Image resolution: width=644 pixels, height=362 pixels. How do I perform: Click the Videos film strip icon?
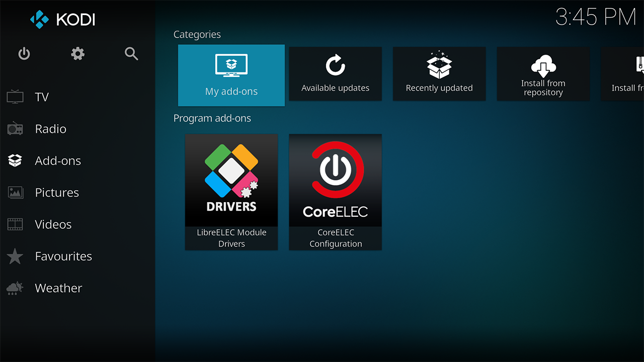[x=15, y=224]
